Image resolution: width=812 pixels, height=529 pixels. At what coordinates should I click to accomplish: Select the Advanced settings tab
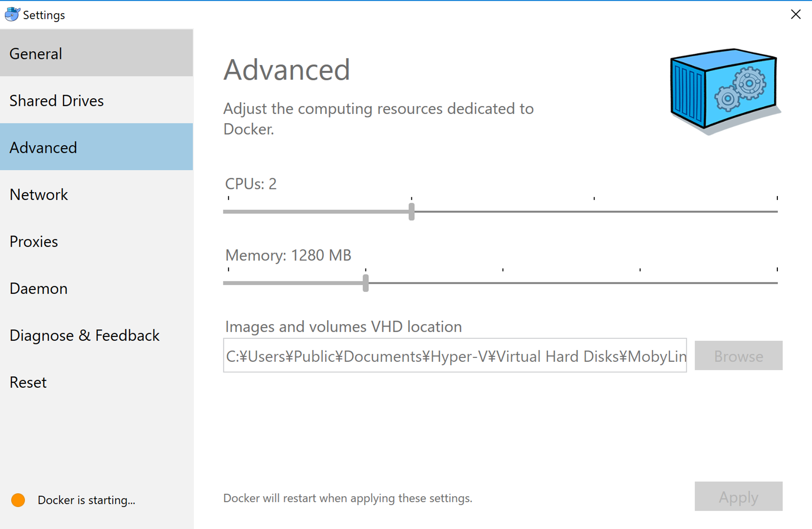pyautogui.click(x=96, y=147)
